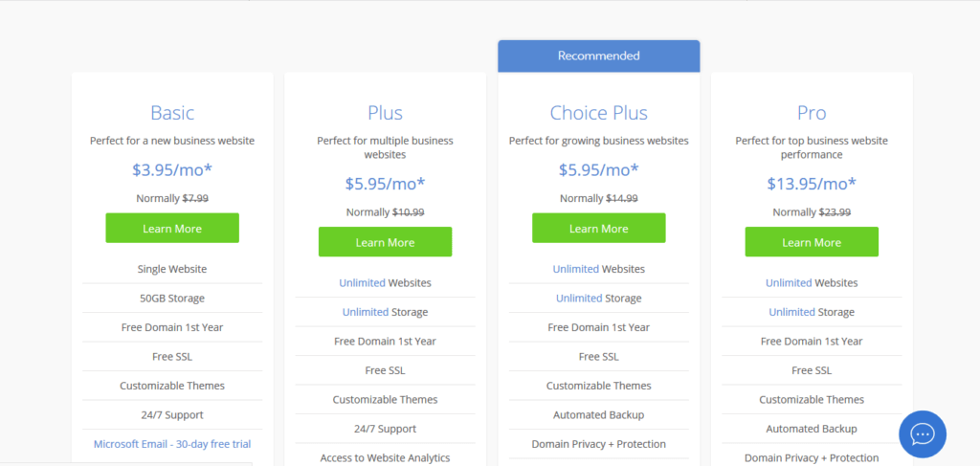Select the Recommended banner tab
This screenshot has width=980, height=466.
tap(598, 55)
